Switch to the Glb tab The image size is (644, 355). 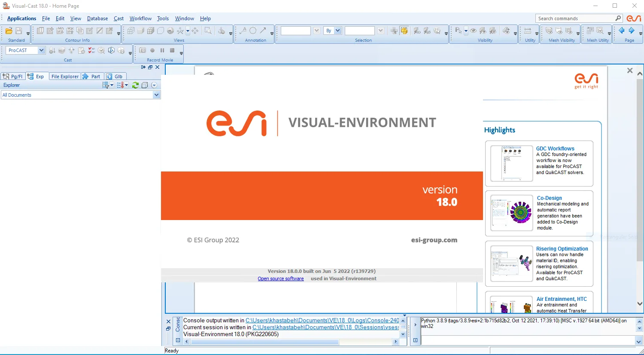pyautogui.click(x=115, y=77)
